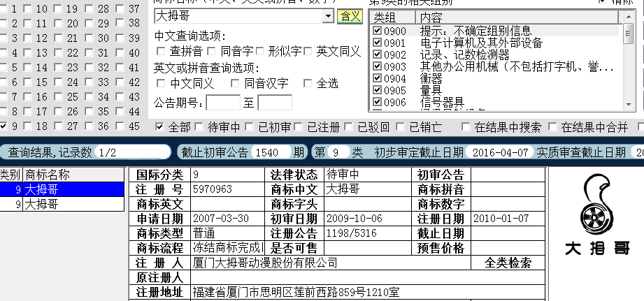Click the 商标名称 column header
The image size is (644, 301).
[x=73, y=175]
